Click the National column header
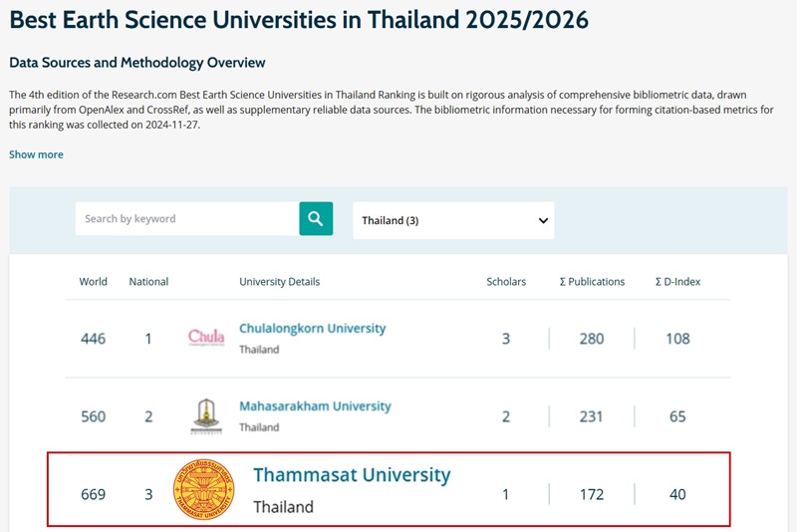Image resolution: width=797 pixels, height=532 pixels. [148, 282]
